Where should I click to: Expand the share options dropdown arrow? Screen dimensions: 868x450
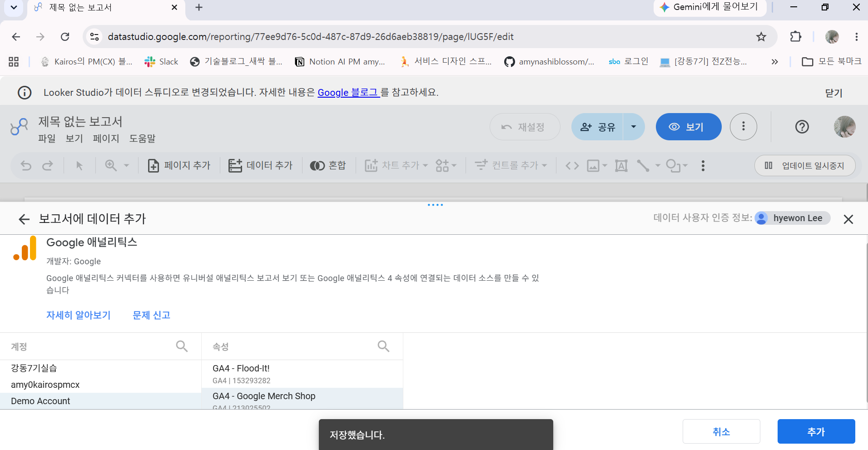[634, 127]
